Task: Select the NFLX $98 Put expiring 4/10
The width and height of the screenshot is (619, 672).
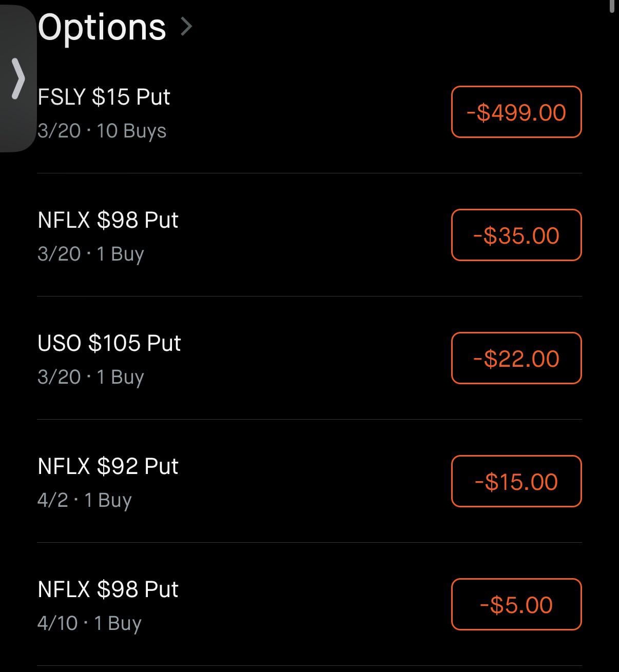Action: pyautogui.click(x=108, y=589)
